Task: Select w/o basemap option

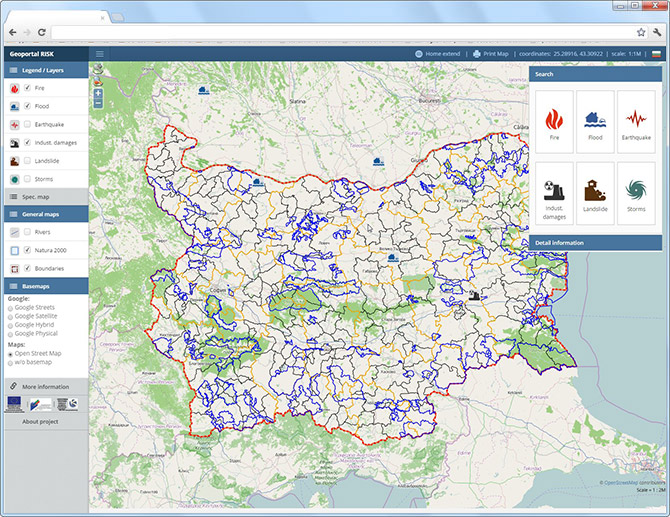Action: coord(10,363)
